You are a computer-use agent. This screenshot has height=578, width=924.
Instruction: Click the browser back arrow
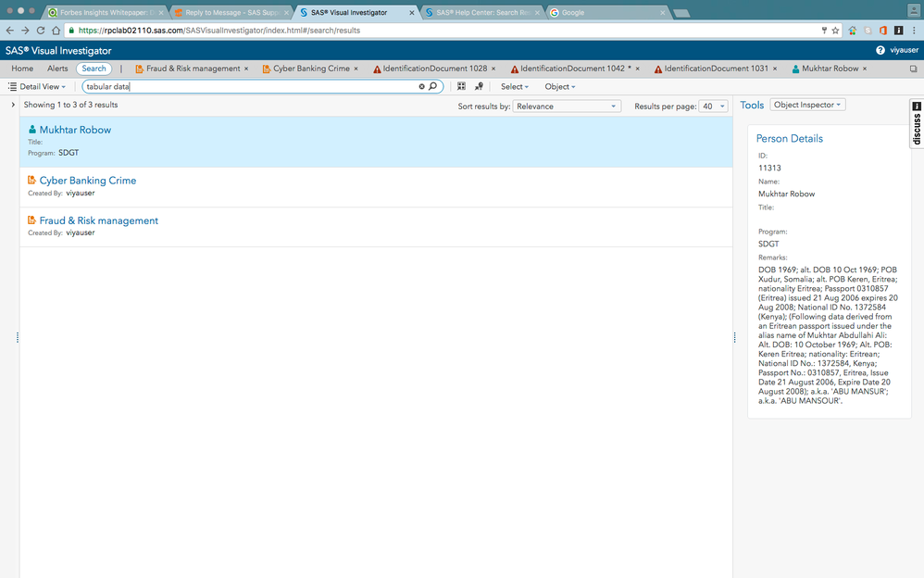[9, 30]
